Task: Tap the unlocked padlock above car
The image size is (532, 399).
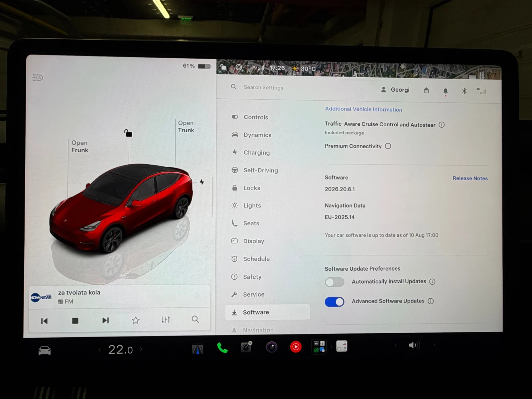Action: tap(128, 133)
